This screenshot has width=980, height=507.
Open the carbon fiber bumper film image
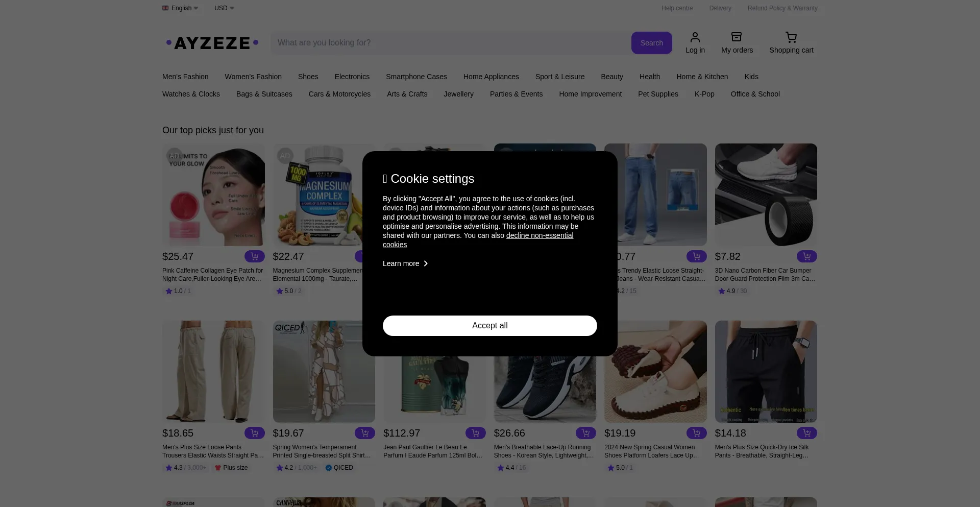[x=766, y=195]
